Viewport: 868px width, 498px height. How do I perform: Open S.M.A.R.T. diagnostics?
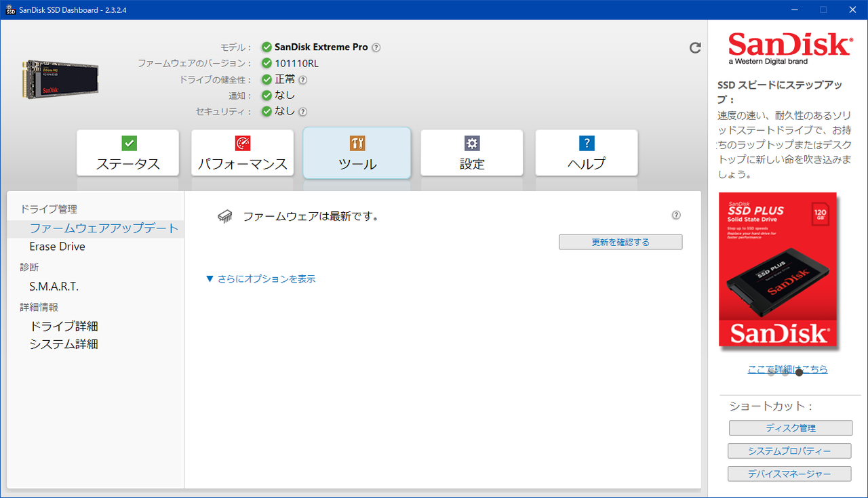(x=54, y=287)
